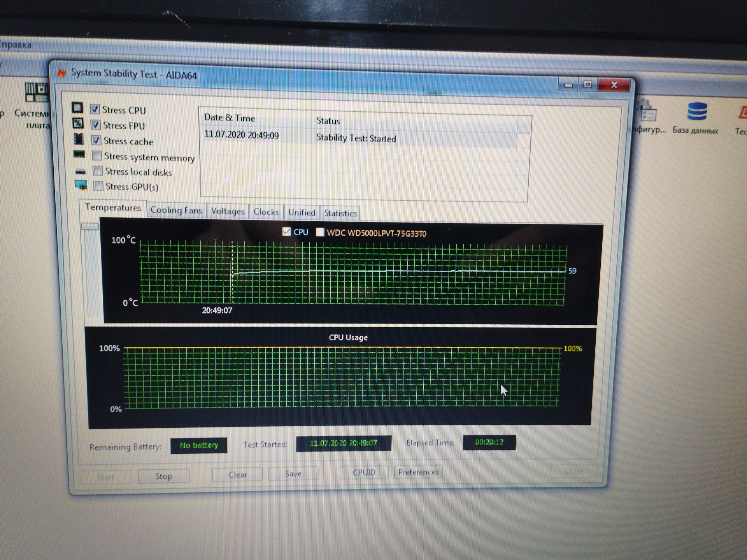Image resolution: width=747 pixels, height=560 pixels.
Task: Switch to the Temperatures tab
Action: pyautogui.click(x=113, y=208)
